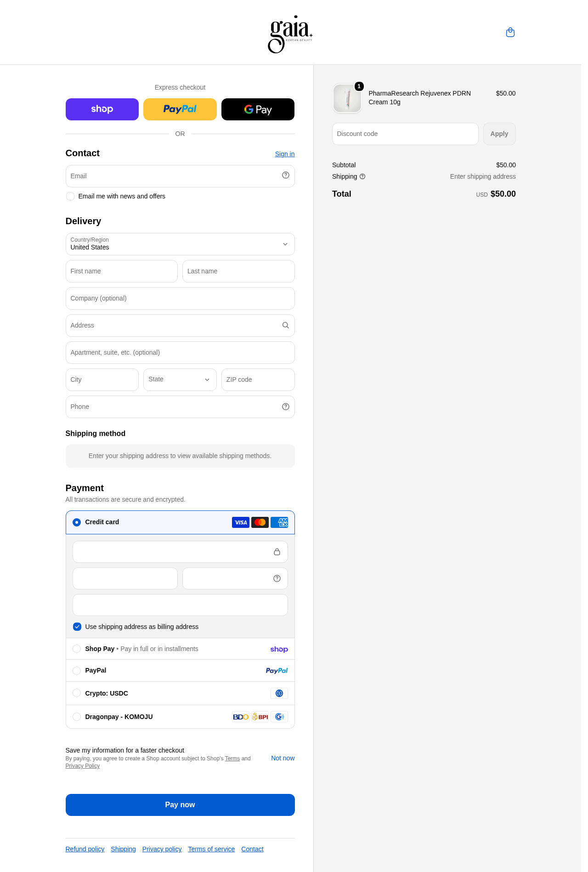Click the gaia Korean Beauty logo

tap(290, 34)
